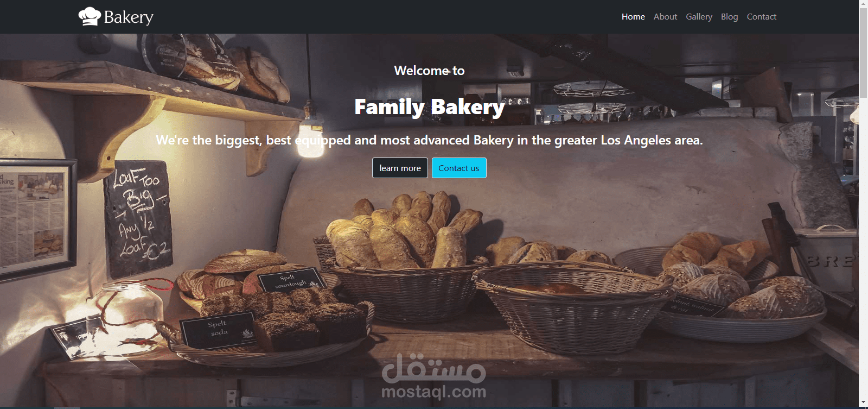Viewport: 868px width, 409px height.
Task: Click the scrollbar down arrow
Action: point(863,403)
